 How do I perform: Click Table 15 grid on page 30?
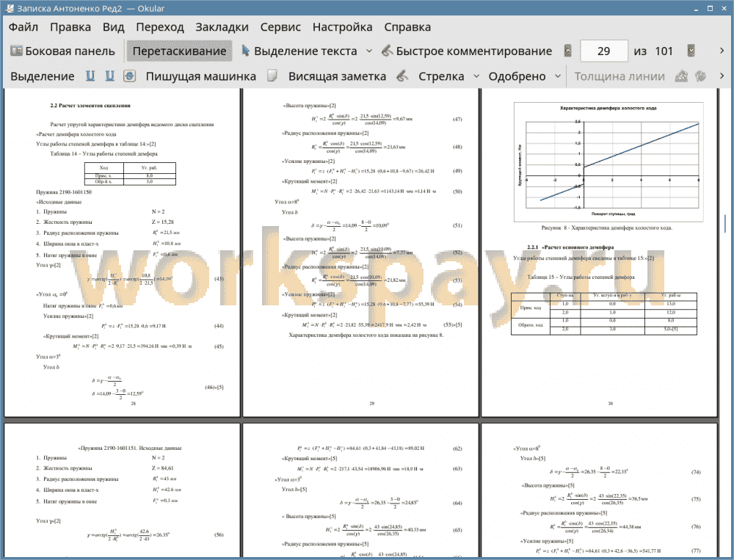click(x=604, y=313)
